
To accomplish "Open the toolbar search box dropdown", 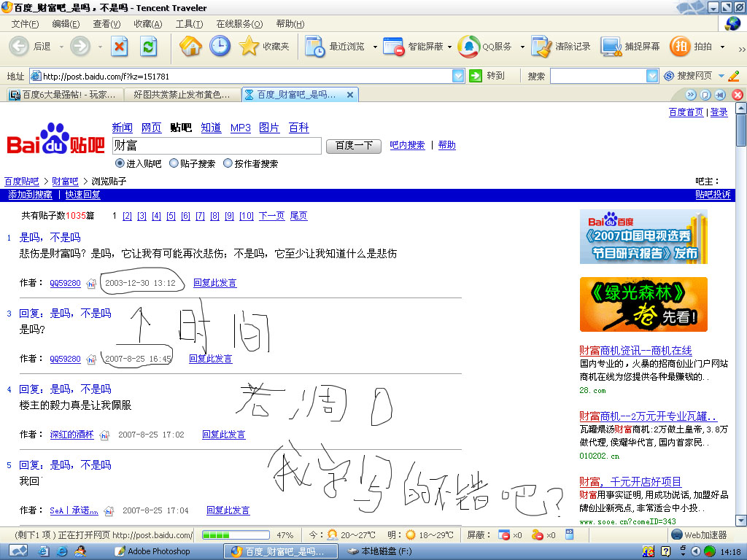I will (652, 76).
